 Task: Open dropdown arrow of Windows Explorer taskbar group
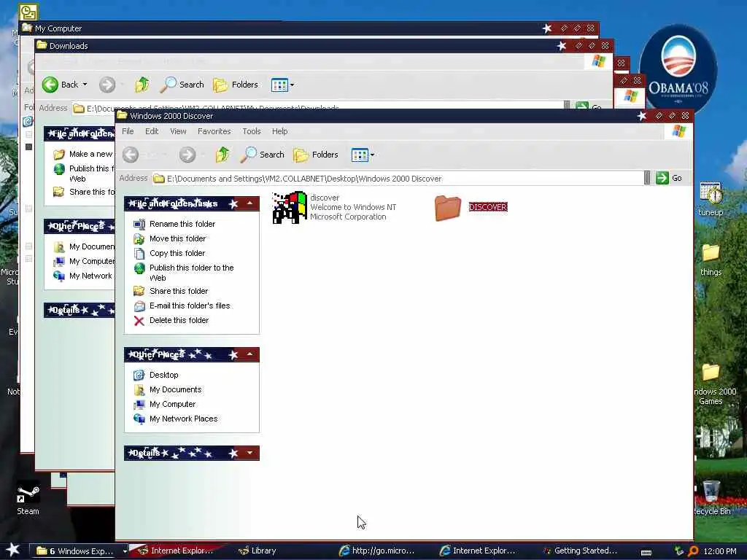125,551
